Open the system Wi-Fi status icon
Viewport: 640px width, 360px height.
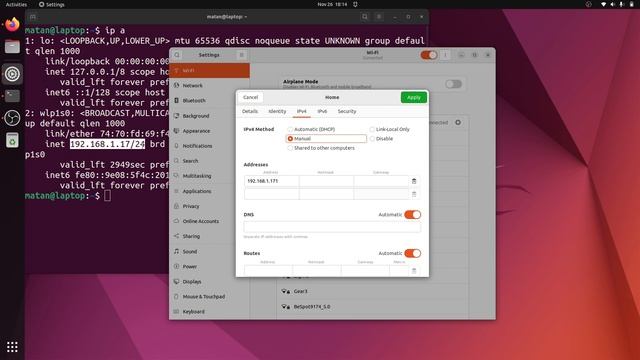pyautogui.click(x=603, y=4)
